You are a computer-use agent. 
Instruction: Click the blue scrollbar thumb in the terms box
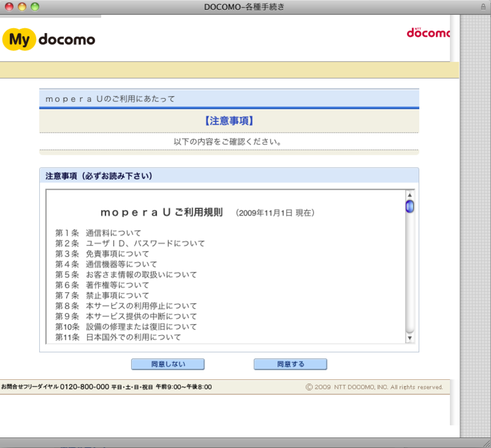point(409,207)
